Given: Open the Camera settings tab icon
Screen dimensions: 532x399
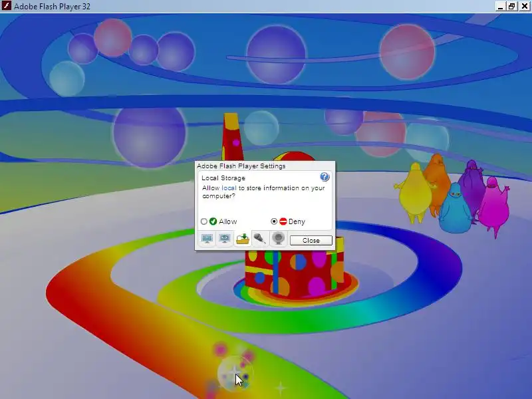Looking at the screenshot, I should [278, 239].
